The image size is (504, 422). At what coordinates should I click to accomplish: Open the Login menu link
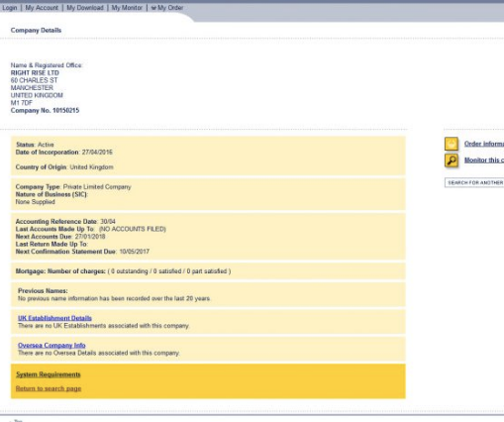[x=10, y=8]
